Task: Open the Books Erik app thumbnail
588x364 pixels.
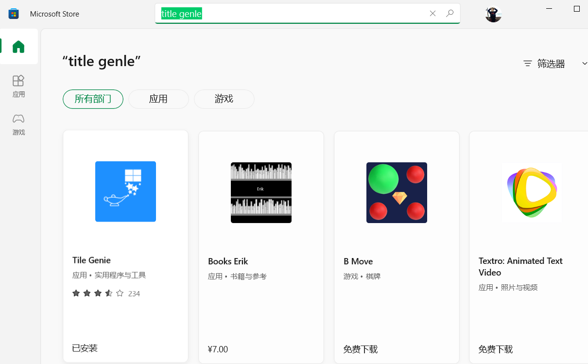Action: tap(261, 192)
